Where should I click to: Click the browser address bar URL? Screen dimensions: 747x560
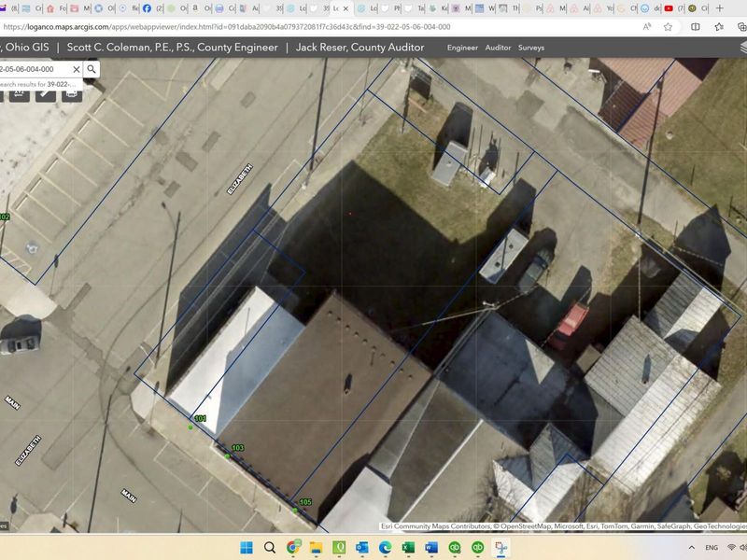click(226, 27)
